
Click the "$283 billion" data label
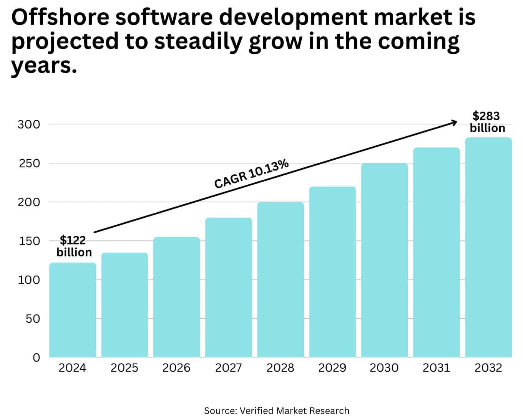[487, 122]
